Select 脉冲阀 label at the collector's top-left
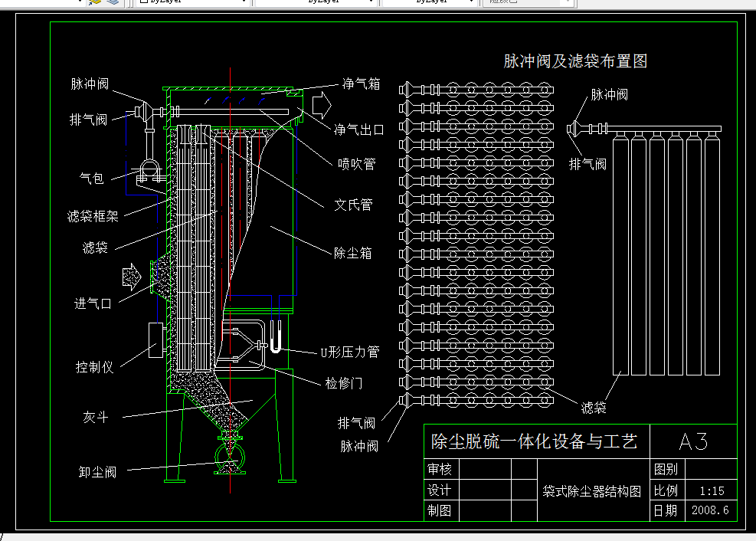The height and width of the screenshot is (541, 756). [90, 84]
